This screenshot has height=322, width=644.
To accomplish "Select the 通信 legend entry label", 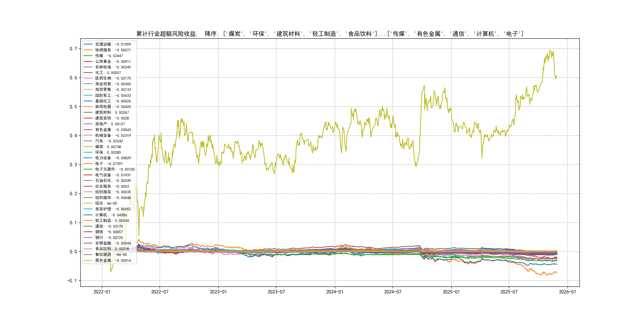I will pyautogui.click(x=109, y=226).
